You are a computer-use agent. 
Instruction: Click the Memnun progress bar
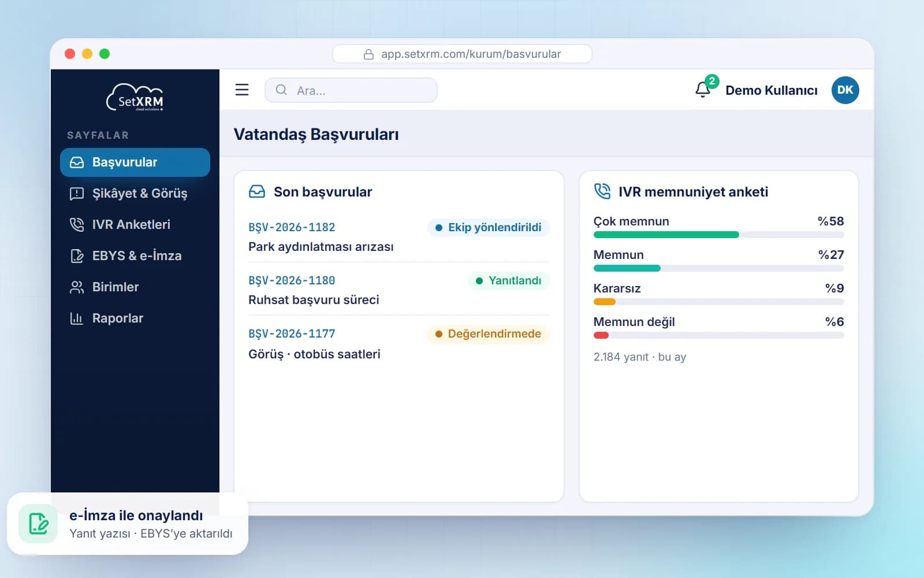pyautogui.click(x=718, y=268)
